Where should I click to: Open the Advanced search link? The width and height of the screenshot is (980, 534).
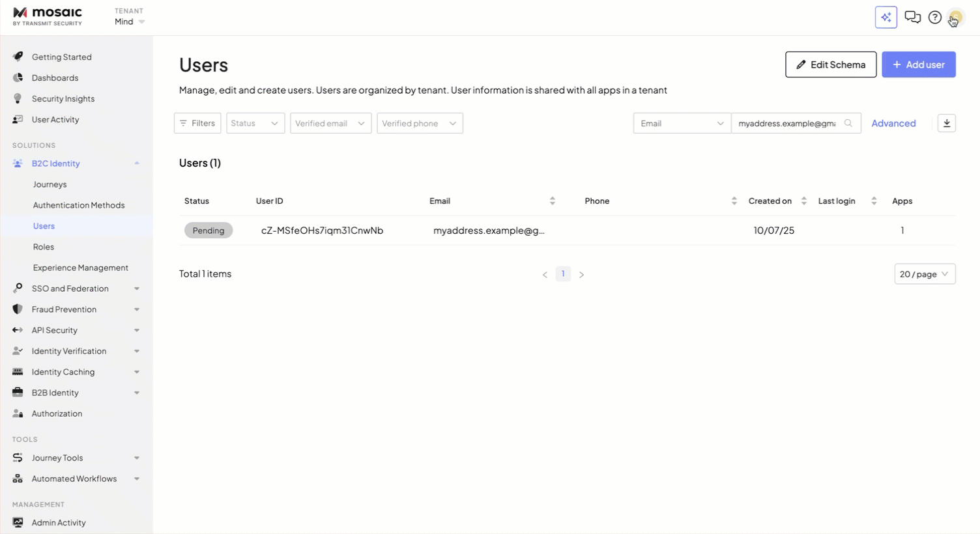[893, 123]
